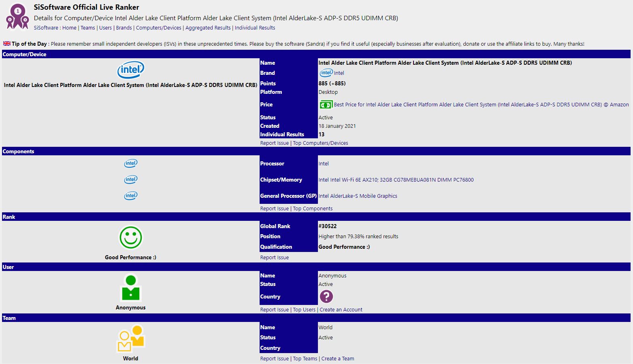Click Report Issue under Computer/Device section
Image resolution: width=633 pixels, height=364 pixels.
point(275,143)
